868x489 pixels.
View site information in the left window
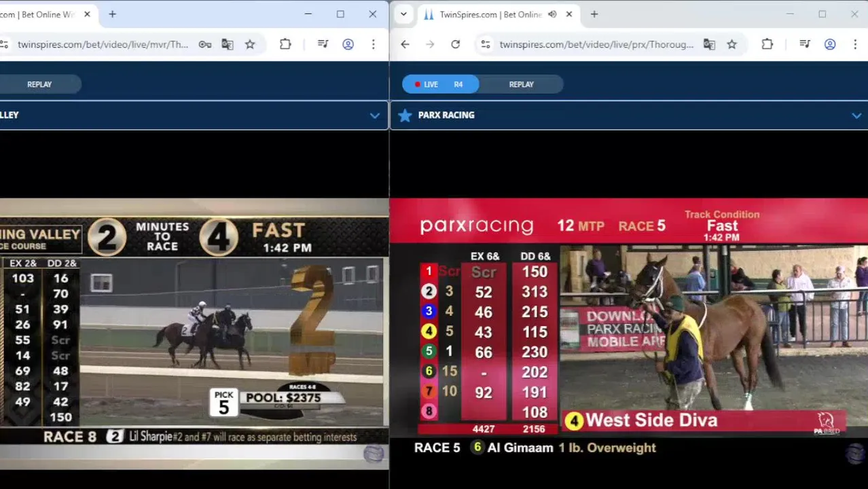pos(4,44)
